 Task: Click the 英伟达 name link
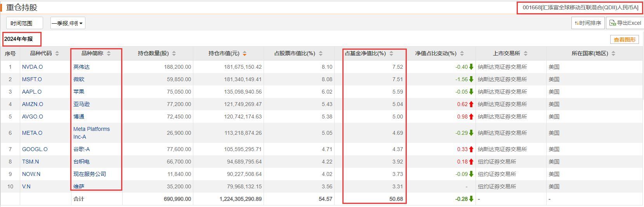82,67
